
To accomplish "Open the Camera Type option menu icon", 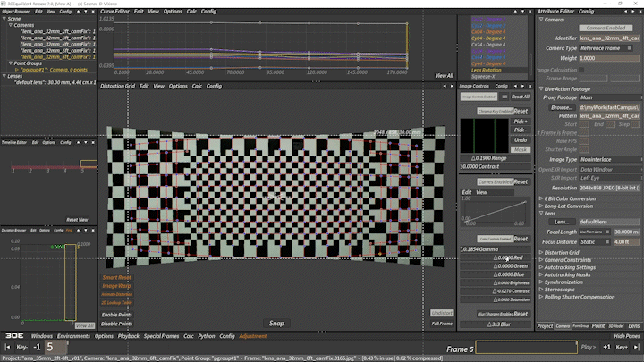I will pos(629,48).
